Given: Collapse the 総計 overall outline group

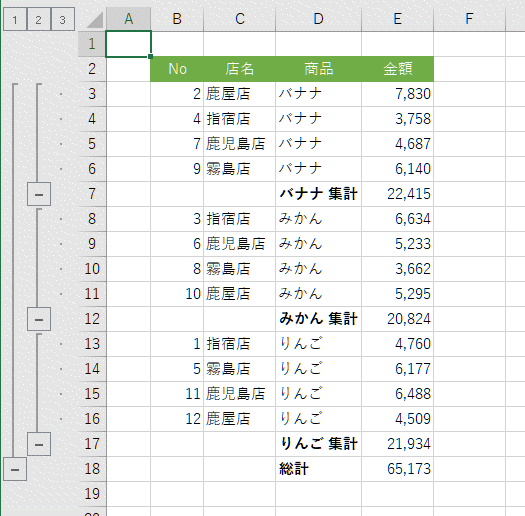Looking at the screenshot, I should coord(15,469).
